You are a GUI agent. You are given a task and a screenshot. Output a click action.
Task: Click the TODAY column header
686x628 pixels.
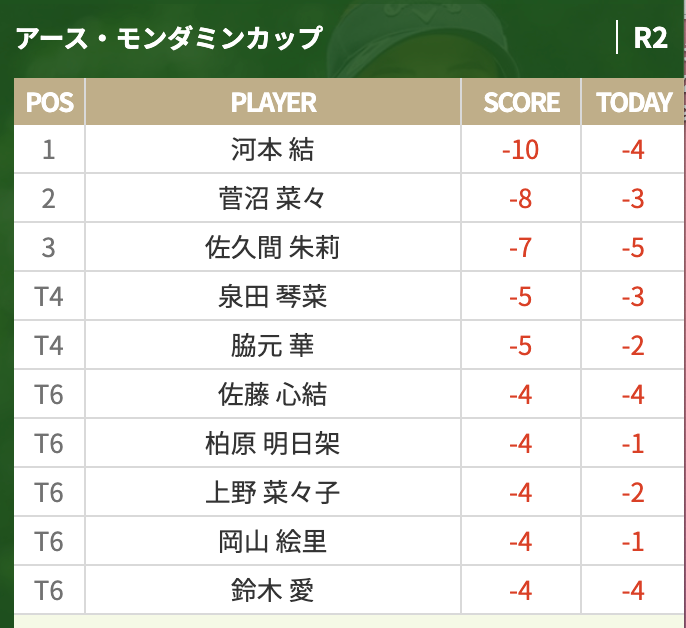click(x=633, y=102)
